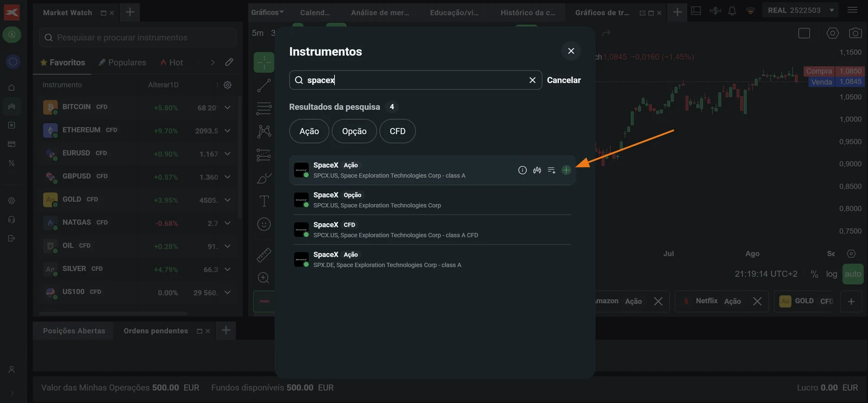Filter results by Opção
This screenshot has width=868, height=403.
(x=354, y=131)
